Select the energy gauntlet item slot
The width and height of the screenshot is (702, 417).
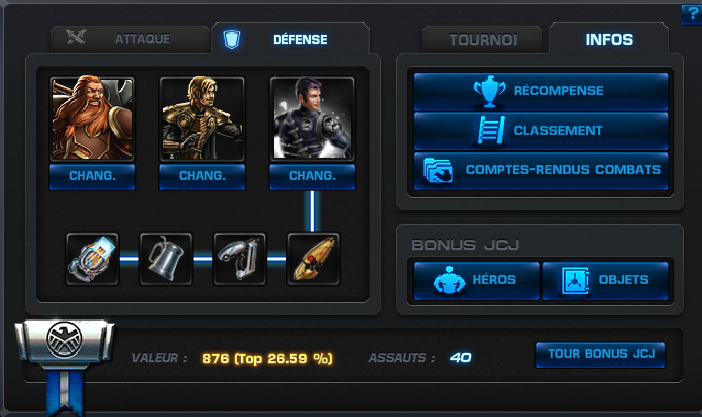(93, 259)
